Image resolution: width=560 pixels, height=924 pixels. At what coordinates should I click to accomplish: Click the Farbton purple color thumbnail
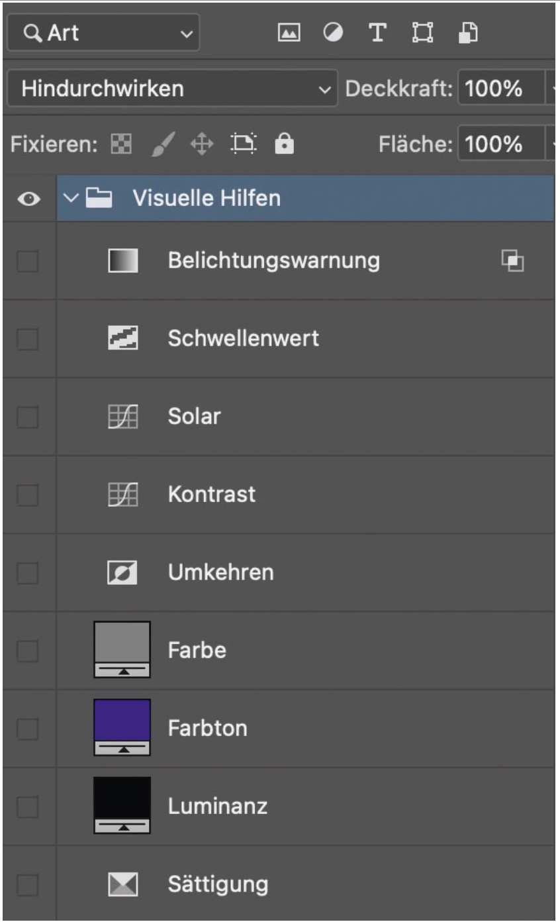click(x=122, y=721)
